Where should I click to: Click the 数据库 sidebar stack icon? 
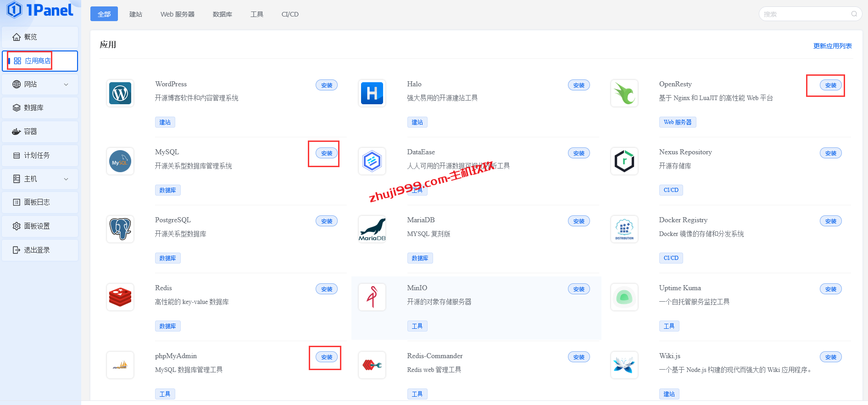pyautogui.click(x=17, y=107)
